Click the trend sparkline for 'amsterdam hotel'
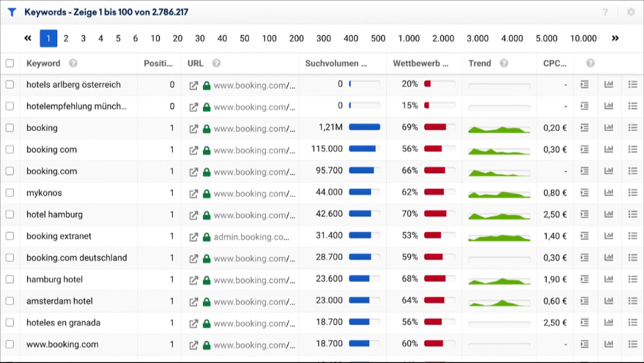644x363 pixels. 499,302
